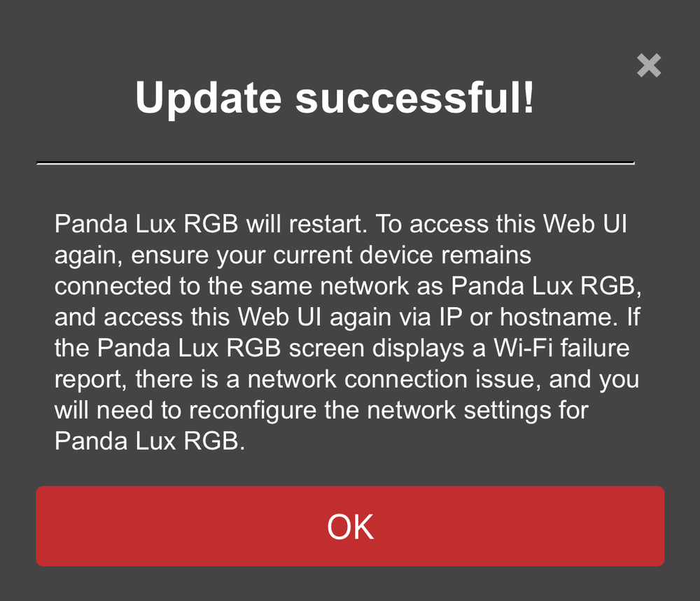Click the phrase "ensure your current device remains"
The image size is (700, 601).
(331, 255)
